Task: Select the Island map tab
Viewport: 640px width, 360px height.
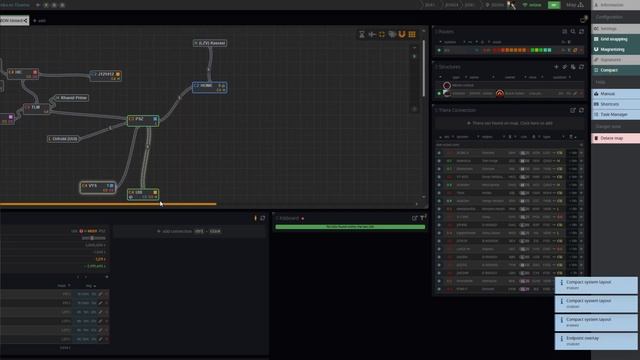Action: tap(14, 20)
